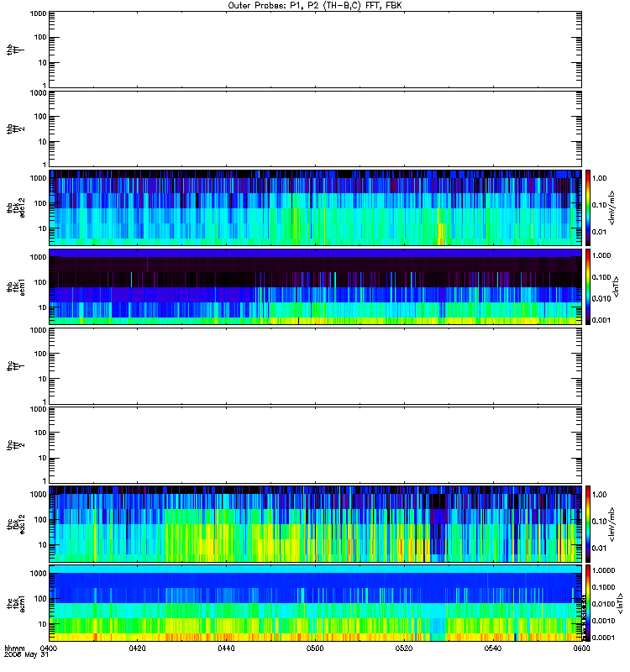This screenshot has height=672, width=630.
Task: Click the 0600 time axis label
Action: point(581,648)
